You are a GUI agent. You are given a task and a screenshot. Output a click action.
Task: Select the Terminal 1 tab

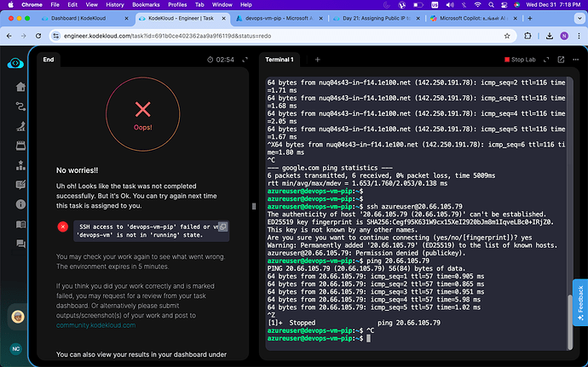pos(280,60)
